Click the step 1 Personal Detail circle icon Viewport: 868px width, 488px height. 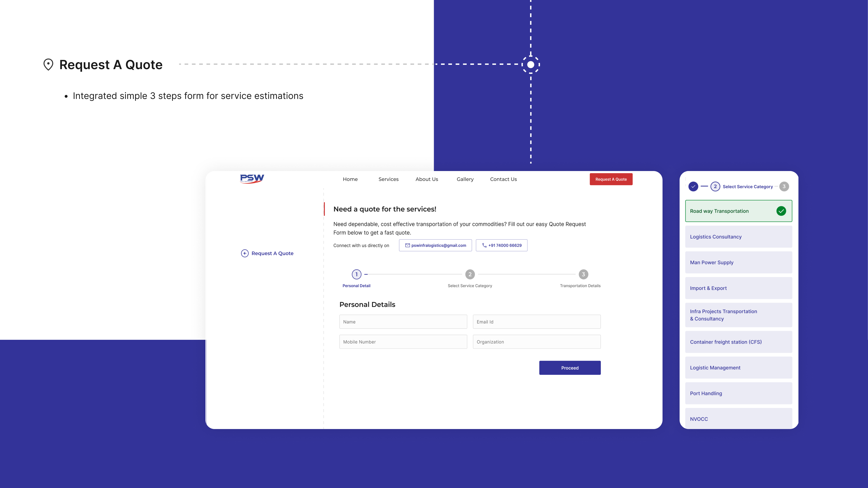[356, 274]
